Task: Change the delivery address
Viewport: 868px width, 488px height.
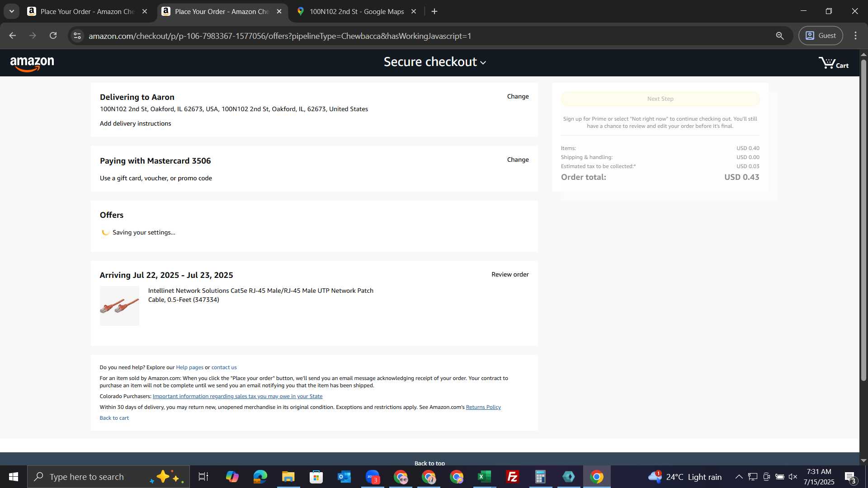Action: point(518,96)
